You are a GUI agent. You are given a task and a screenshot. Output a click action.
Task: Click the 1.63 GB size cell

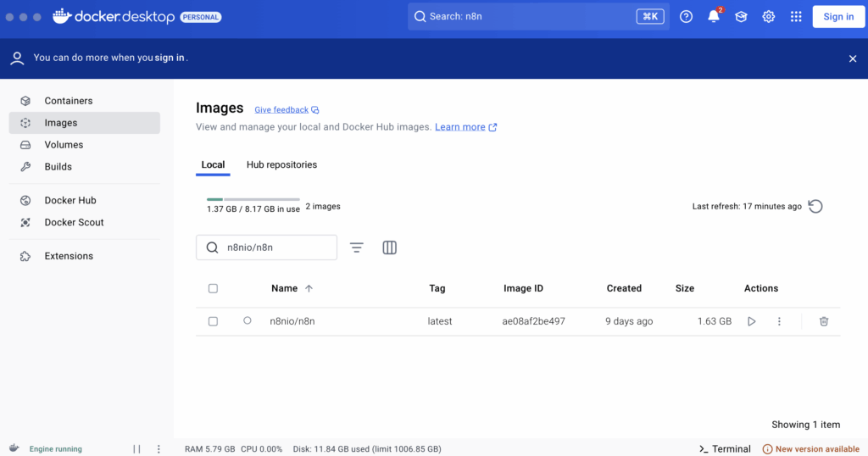[714, 321]
